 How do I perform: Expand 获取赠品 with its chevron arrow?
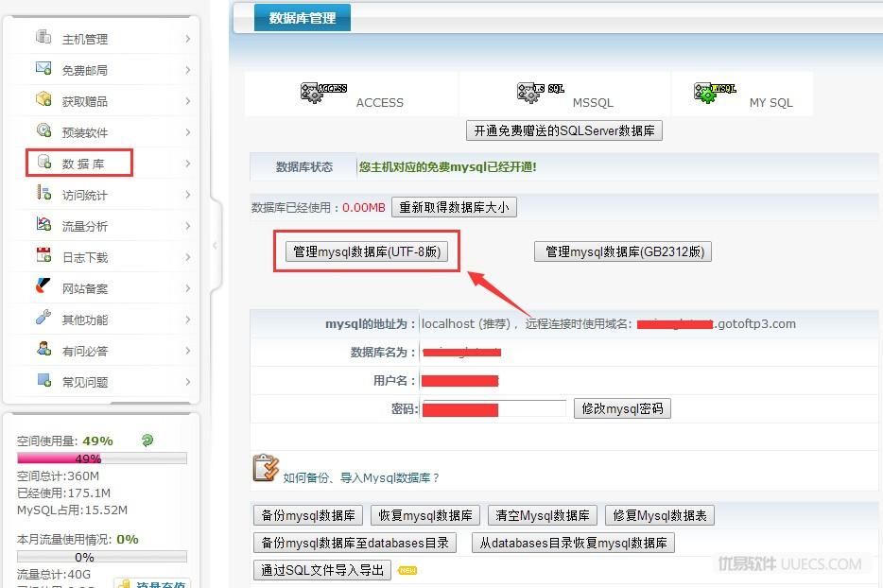coord(187,101)
